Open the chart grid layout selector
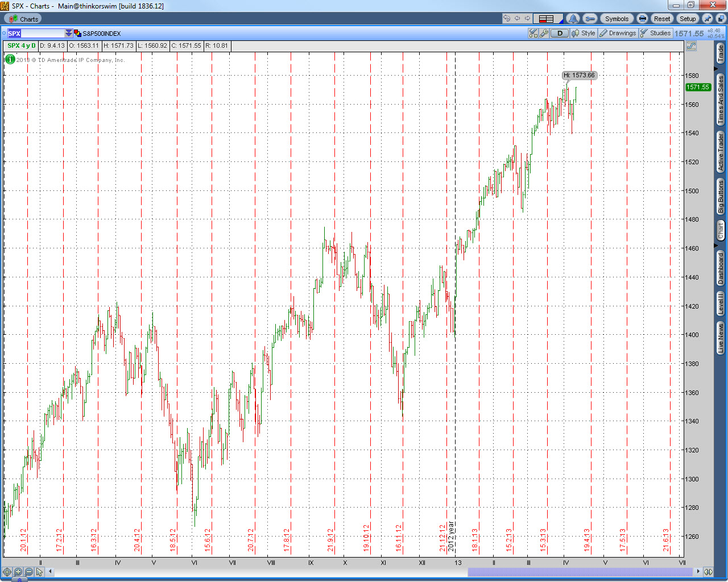The image size is (728, 582). [x=548, y=19]
